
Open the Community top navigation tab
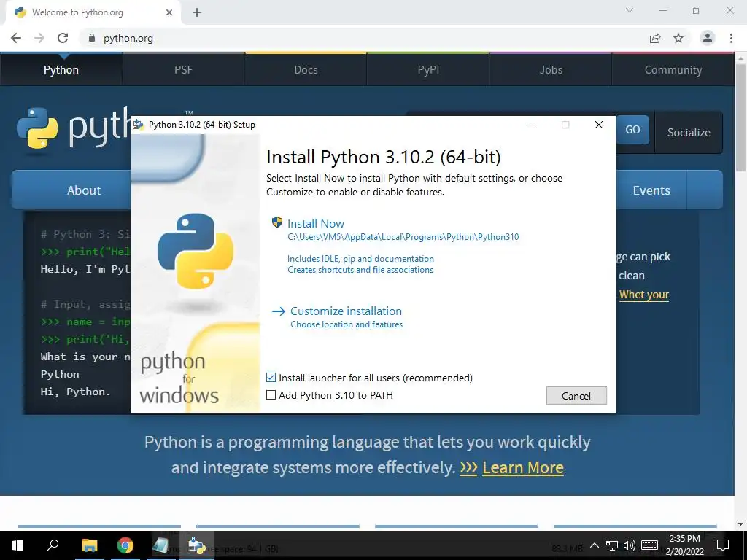(x=673, y=69)
